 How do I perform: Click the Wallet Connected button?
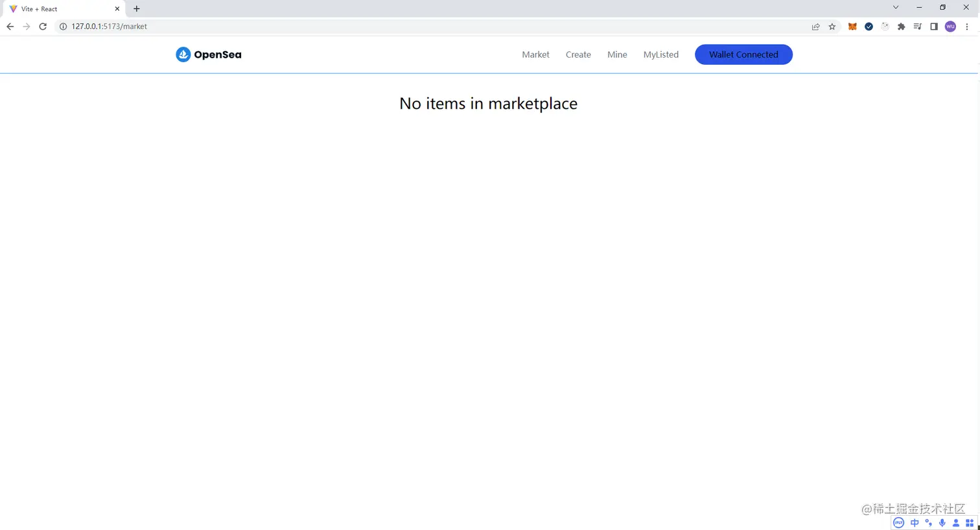coord(743,54)
